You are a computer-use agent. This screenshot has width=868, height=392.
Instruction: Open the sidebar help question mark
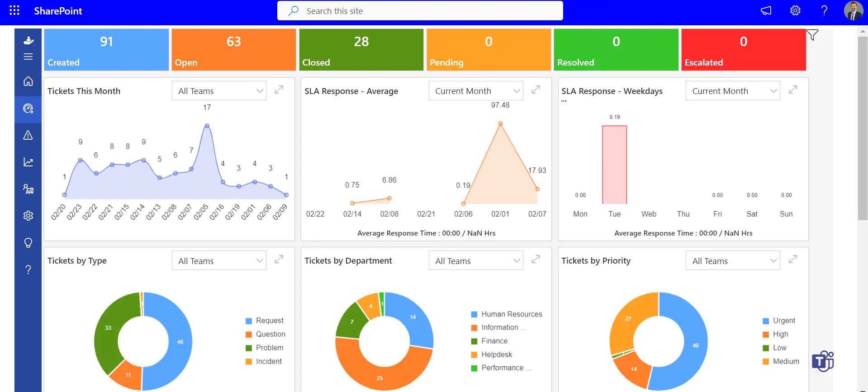(28, 269)
